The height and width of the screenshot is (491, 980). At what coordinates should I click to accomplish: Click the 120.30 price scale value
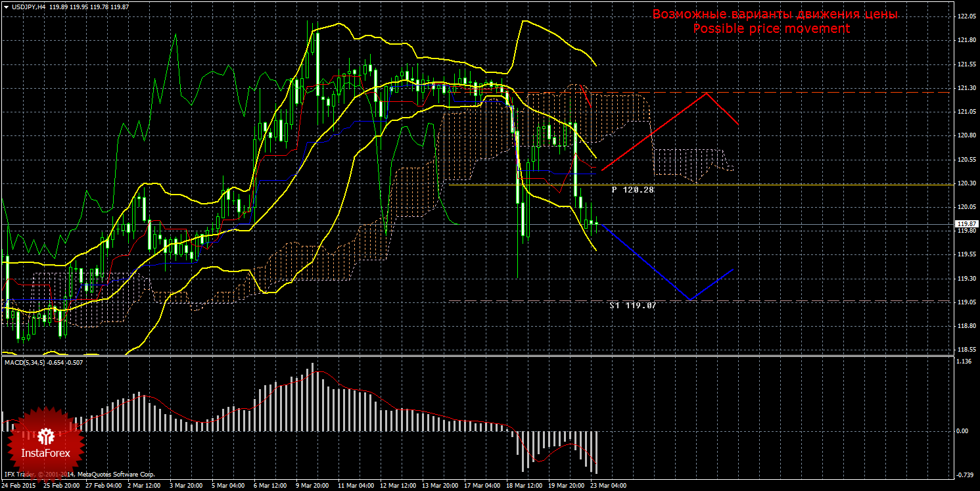pyautogui.click(x=966, y=183)
